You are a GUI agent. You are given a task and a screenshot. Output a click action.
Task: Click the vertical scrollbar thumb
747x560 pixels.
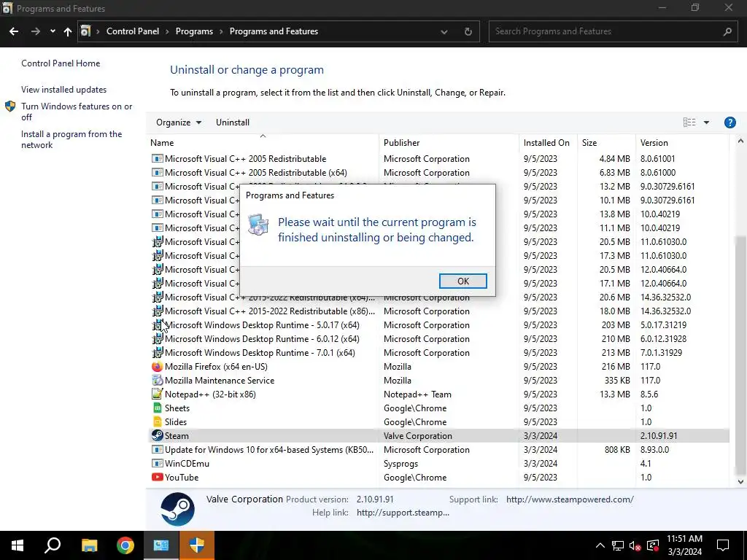(x=740, y=355)
